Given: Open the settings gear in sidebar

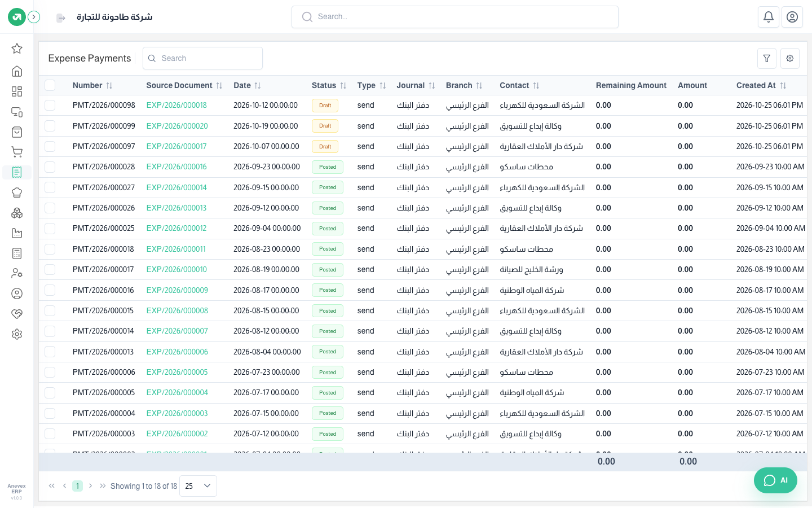Looking at the screenshot, I should tap(17, 334).
